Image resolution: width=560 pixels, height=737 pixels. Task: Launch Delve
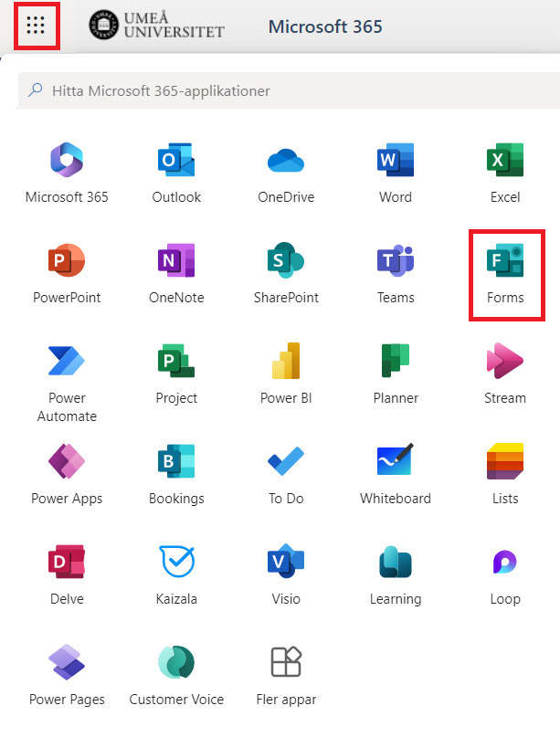67,575
